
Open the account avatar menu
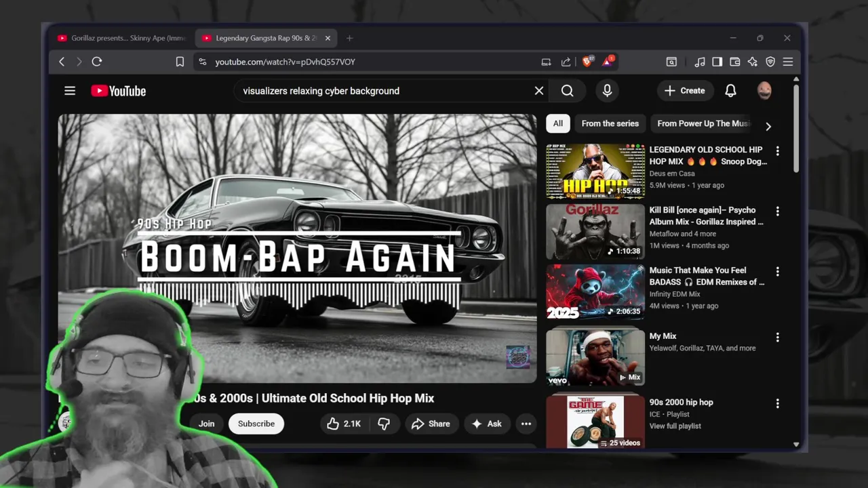point(764,91)
